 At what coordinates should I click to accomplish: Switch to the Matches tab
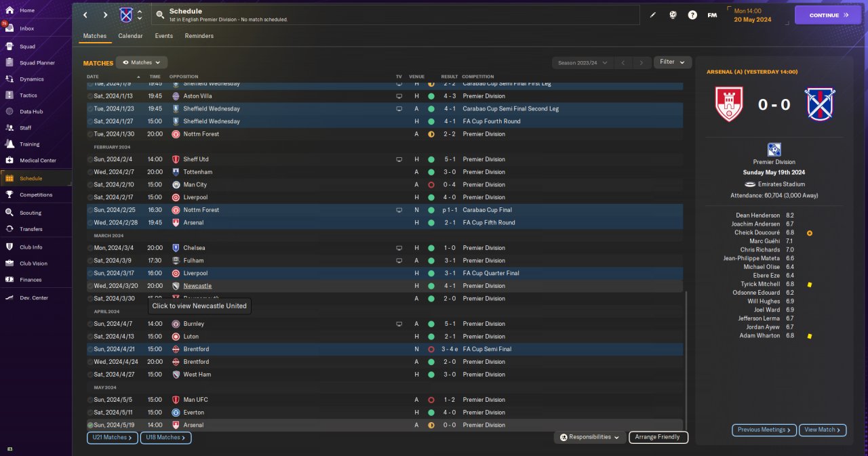(x=95, y=36)
